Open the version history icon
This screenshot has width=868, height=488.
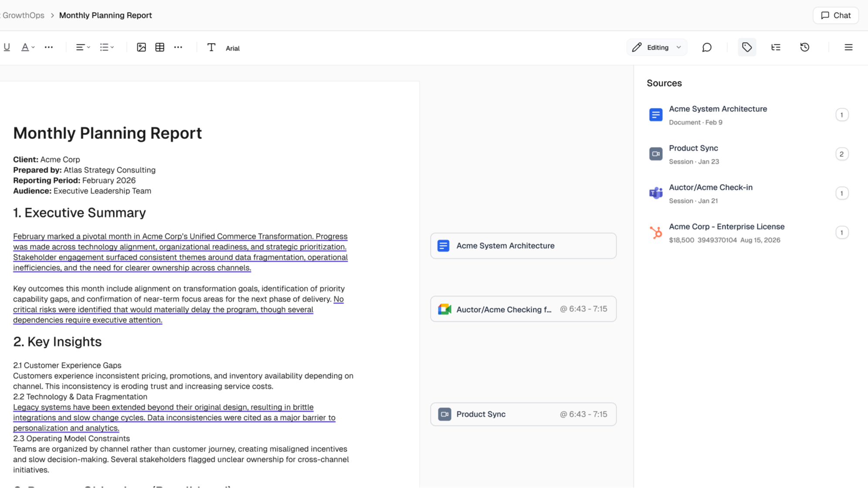805,47
